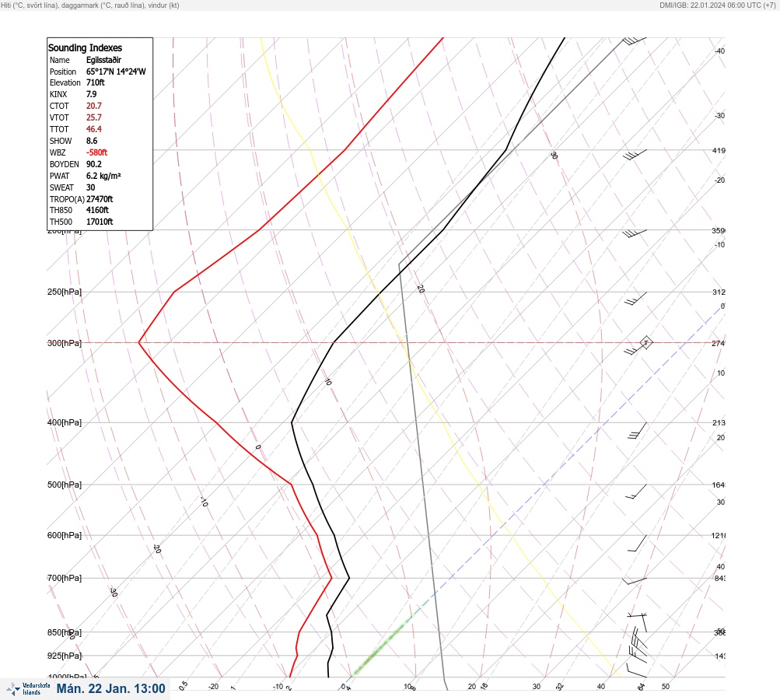Viewport: 780px width, 700px height.
Task: Click the -20 temperature axis label
Action: [213, 687]
